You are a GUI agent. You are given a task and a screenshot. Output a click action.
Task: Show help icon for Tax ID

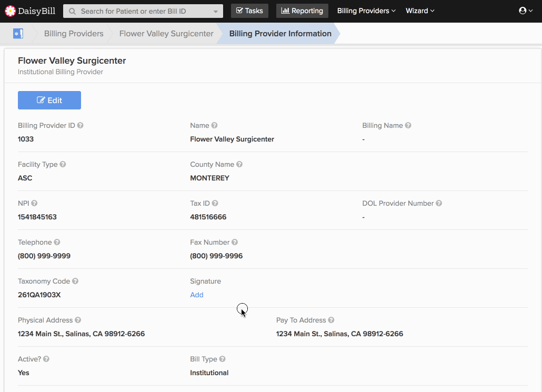[x=215, y=203]
